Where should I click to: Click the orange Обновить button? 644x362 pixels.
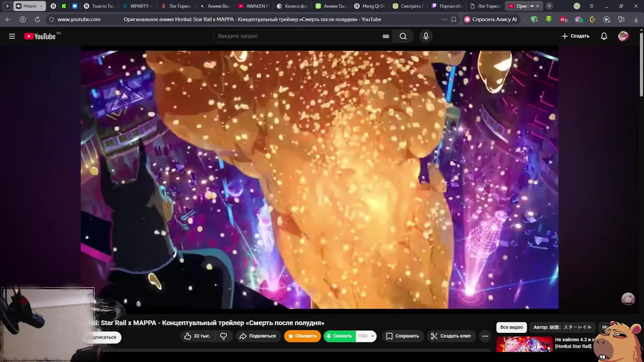coord(302,336)
